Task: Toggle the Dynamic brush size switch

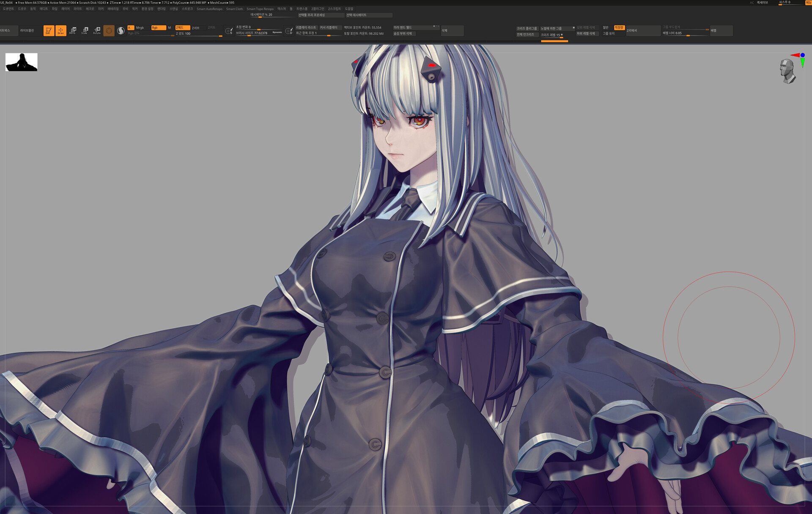Action: [x=277, y=32]
